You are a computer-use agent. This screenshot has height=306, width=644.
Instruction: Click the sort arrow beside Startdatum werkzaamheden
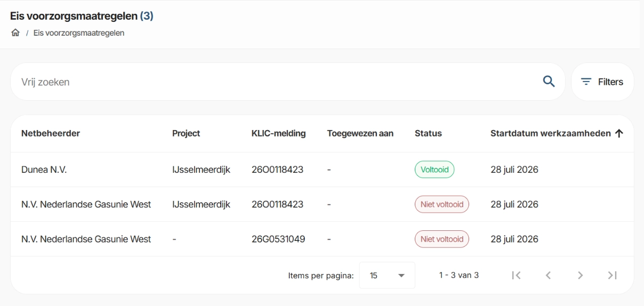tap(619, 134)
